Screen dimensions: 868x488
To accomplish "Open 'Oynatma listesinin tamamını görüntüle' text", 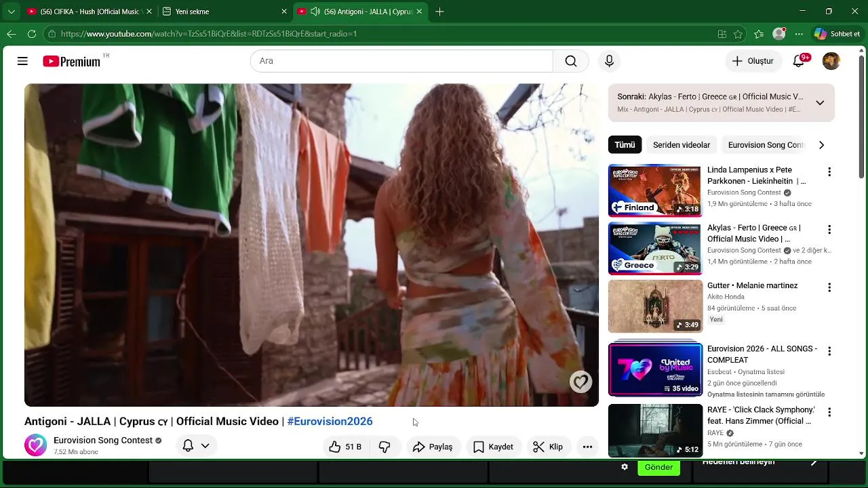I will (766, 394).
